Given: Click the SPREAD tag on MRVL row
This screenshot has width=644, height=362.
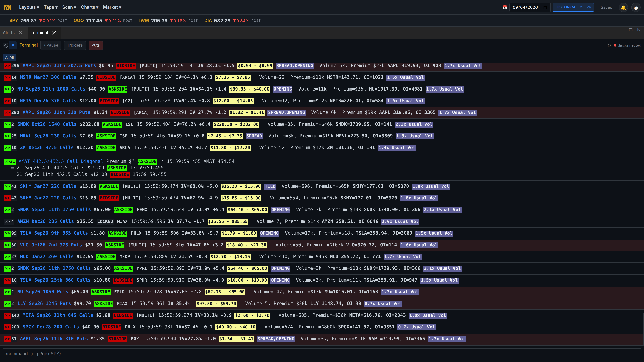Looking at the screenshot, I should tap(254, 136).
